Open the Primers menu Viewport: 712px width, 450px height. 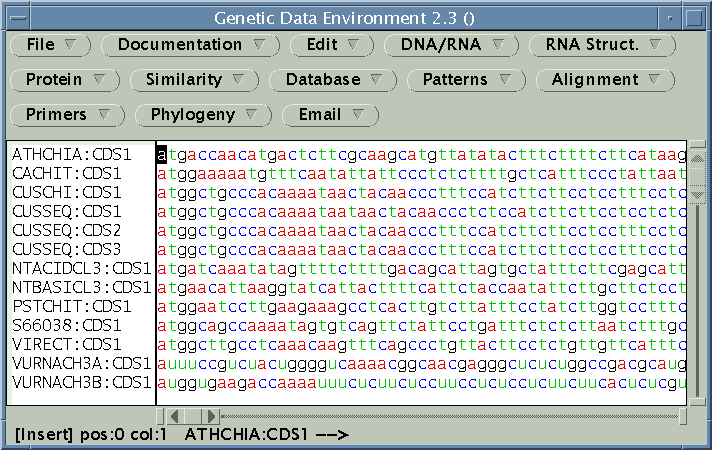[x=67, y=115]
